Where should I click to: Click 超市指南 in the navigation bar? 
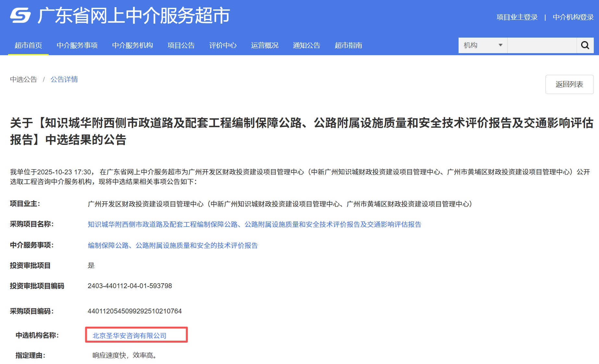(x=348, y=45)
